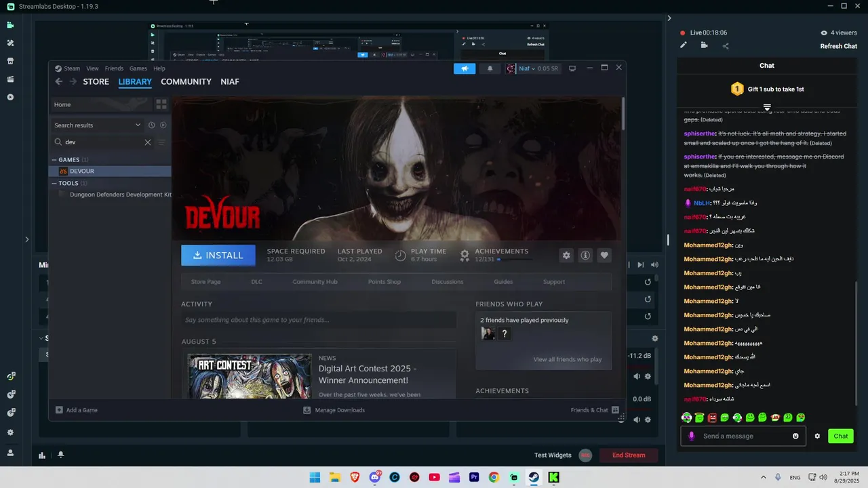Show DEVOUR game info icon
The image size is (868, 488).
tap(585, 256)
